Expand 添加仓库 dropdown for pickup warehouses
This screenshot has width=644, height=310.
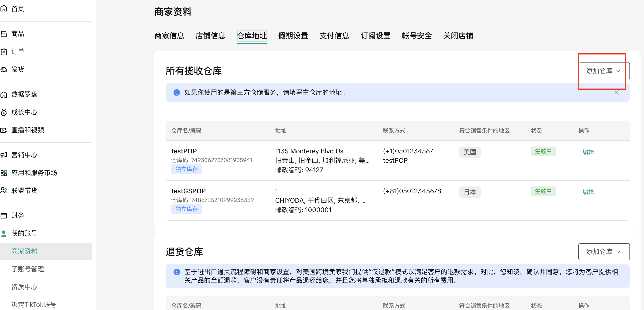[x=603, y=71]
